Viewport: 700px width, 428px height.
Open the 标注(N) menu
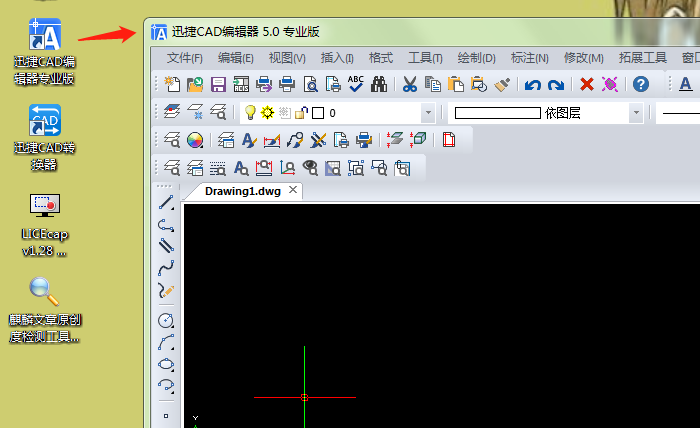click(x=529, y=58)
